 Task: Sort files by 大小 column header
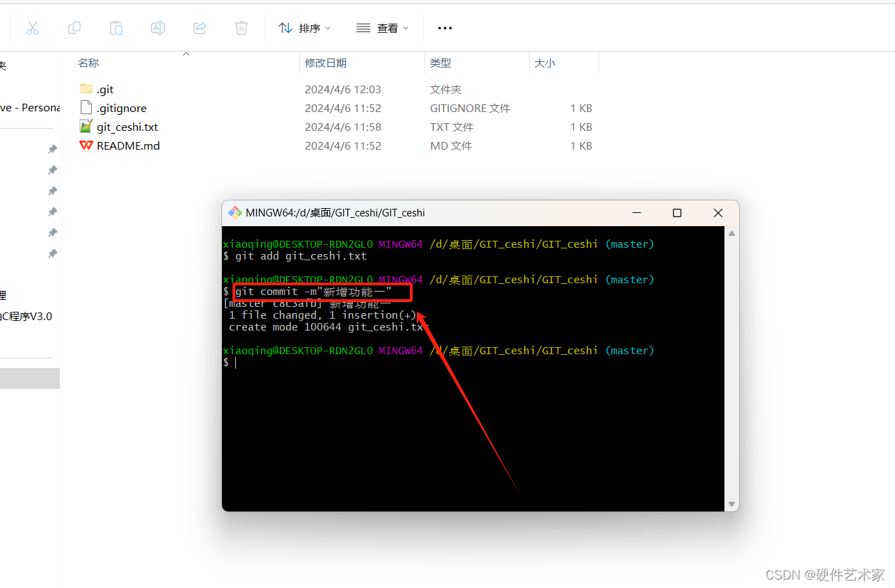click(545, 63)
